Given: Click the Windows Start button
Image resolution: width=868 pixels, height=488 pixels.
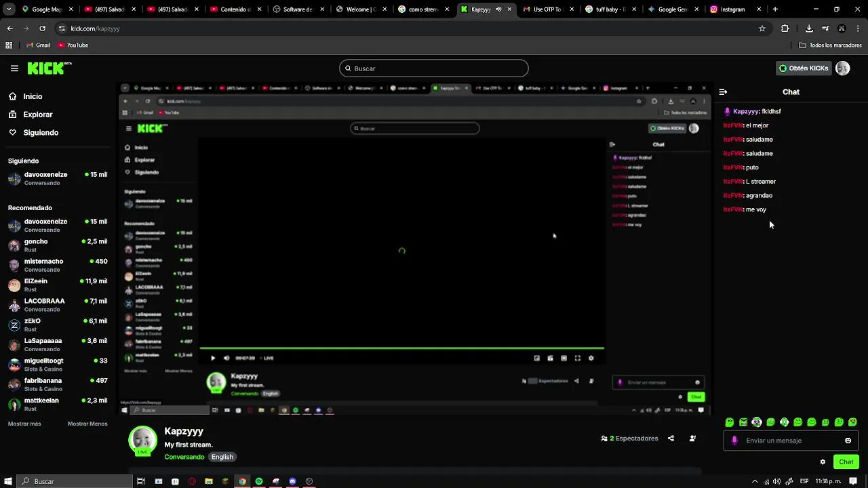Looking at the screenshot, I should tap(7, 481).
